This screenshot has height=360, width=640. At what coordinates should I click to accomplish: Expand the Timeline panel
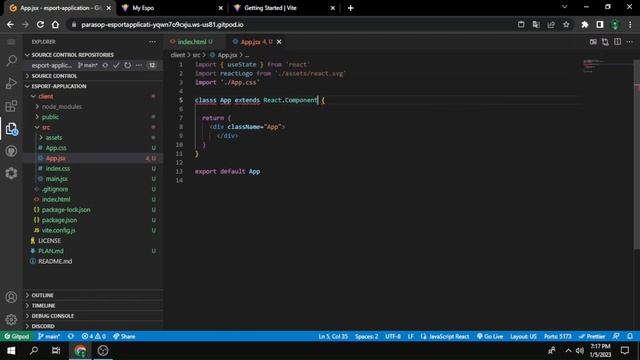coord(43,305)
